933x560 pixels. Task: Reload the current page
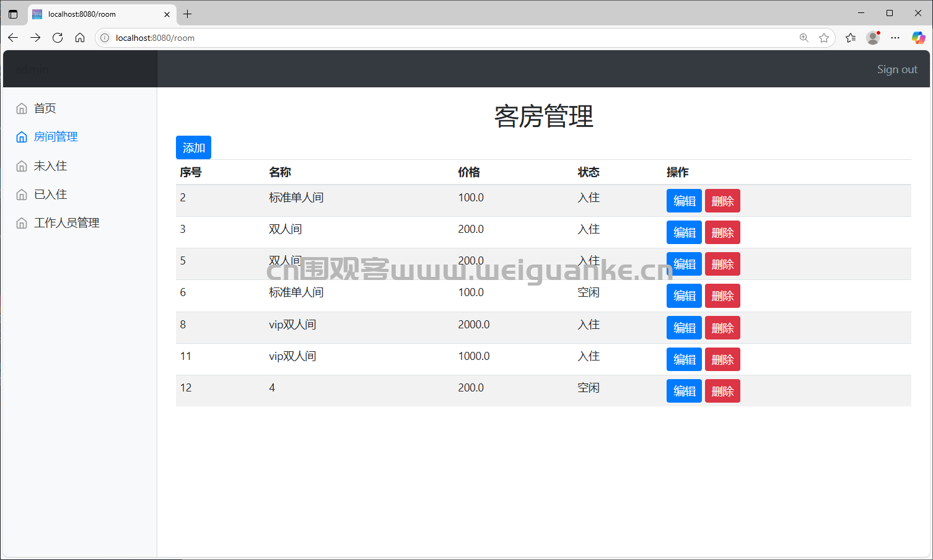pyautogui.click(x=58, y=38)
